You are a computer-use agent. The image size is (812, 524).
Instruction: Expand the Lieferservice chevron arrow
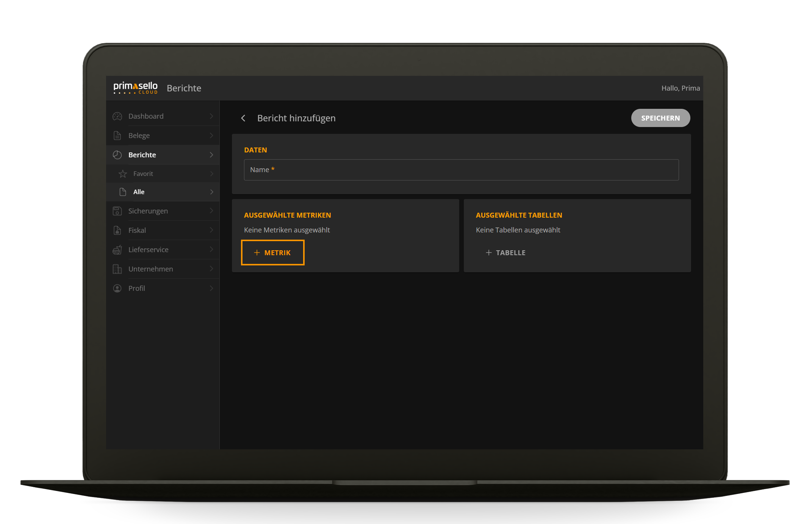pyautogui.click(x=211, y=249)
